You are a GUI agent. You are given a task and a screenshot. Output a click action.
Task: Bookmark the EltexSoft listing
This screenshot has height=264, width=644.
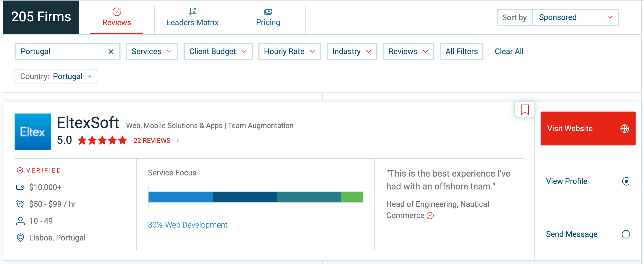pos(525,110)
